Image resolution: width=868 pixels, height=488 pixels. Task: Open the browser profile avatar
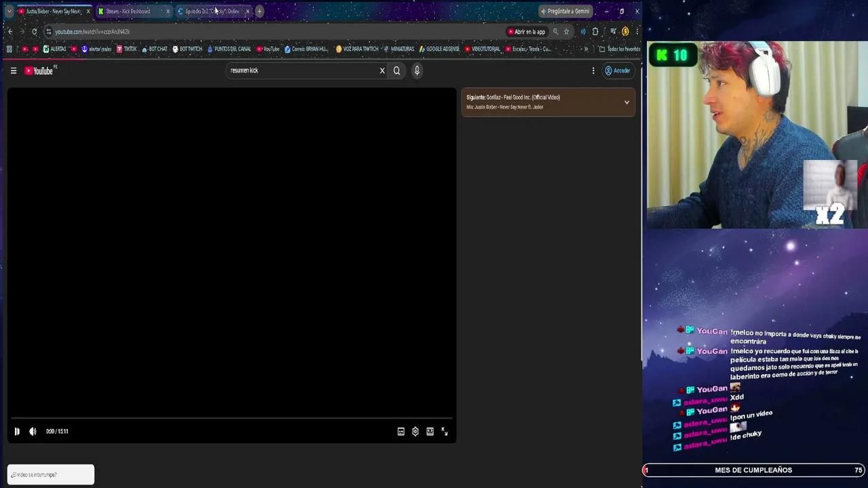625,32
